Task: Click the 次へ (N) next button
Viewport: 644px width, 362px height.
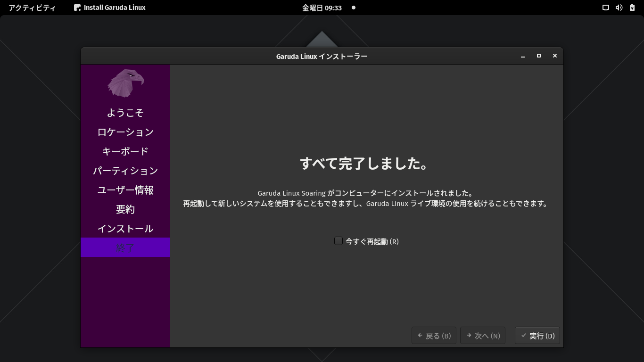Action: pos(483,336)
